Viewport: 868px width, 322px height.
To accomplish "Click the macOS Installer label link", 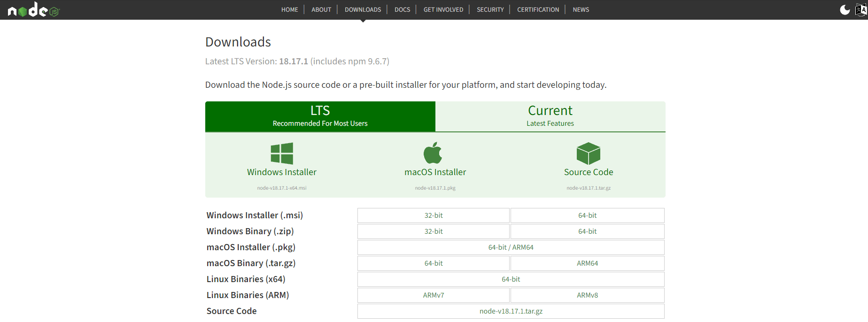I will (x=435, y=172).
